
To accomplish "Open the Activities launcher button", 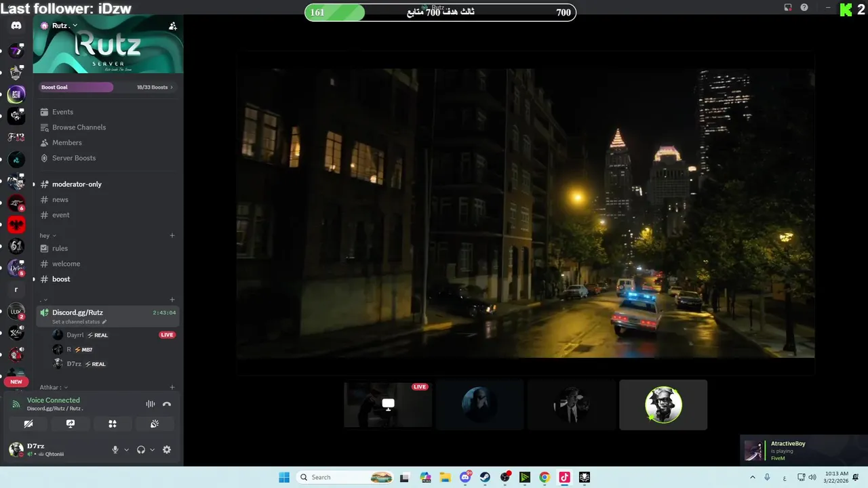I will (x=113, y=424).
